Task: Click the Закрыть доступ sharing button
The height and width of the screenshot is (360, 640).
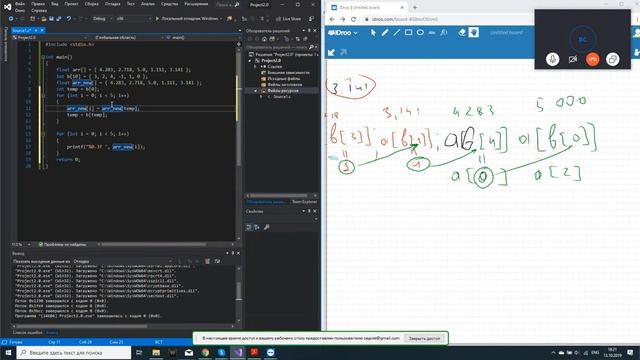Action: 424,338
